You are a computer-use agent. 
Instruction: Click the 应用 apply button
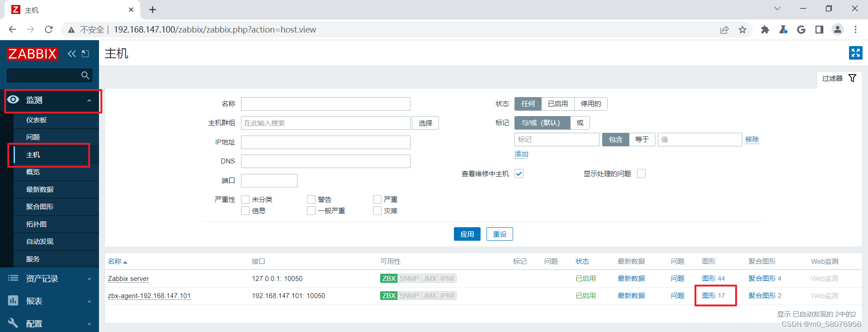pyautogui.click(x=467, y=234)
